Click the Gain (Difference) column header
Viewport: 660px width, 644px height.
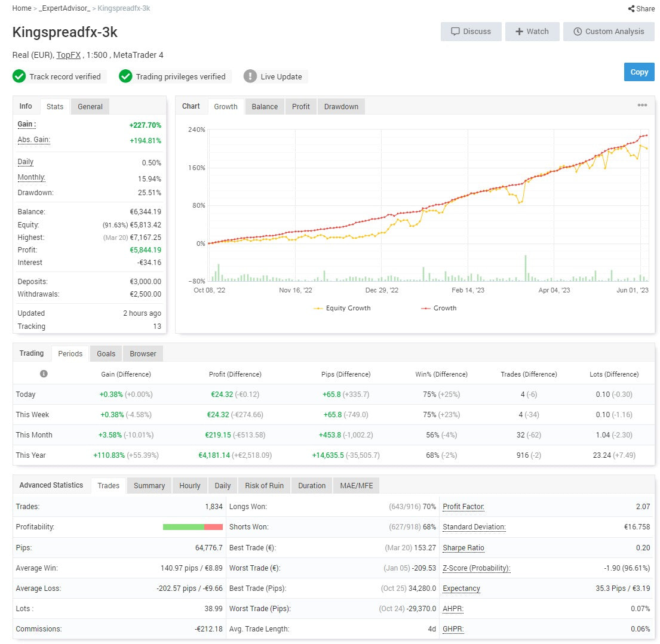pyautogui.click(x=126, y=374)
